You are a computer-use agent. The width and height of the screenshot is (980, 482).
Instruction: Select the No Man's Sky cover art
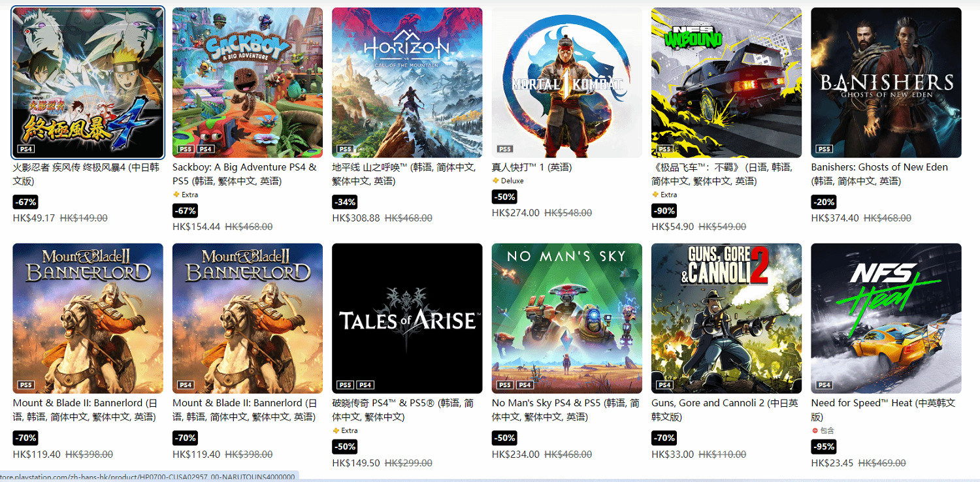click(567, 319)
